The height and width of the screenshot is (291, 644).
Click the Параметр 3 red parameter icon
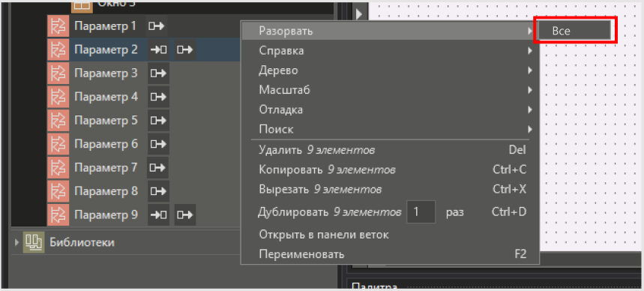click(x=58, y=73)
